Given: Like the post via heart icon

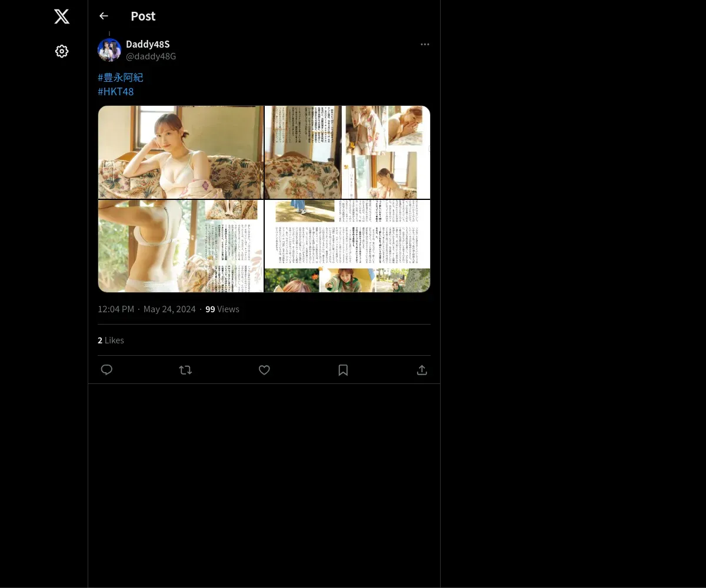Looking at the screenshot, I should pyautogui.click(x=264, y=370).
